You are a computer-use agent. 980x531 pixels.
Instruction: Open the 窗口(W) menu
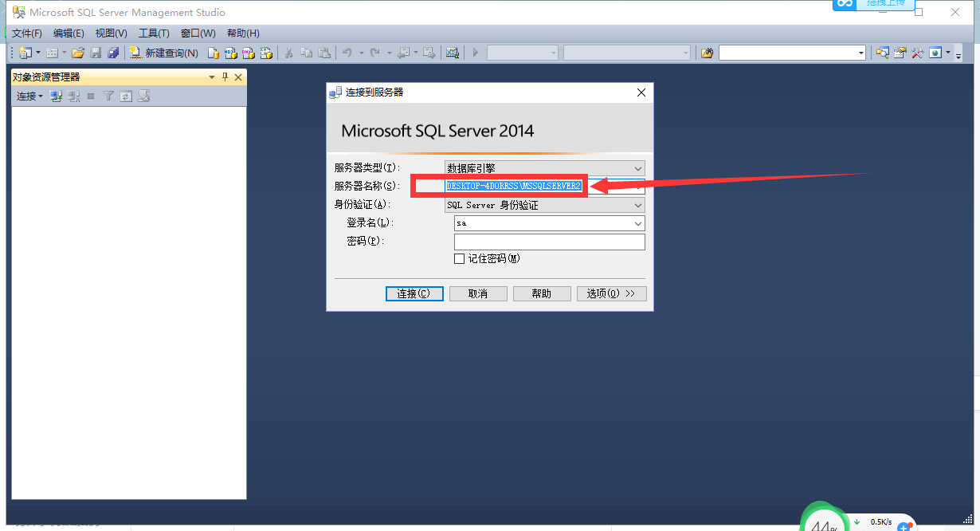[198, 33]
